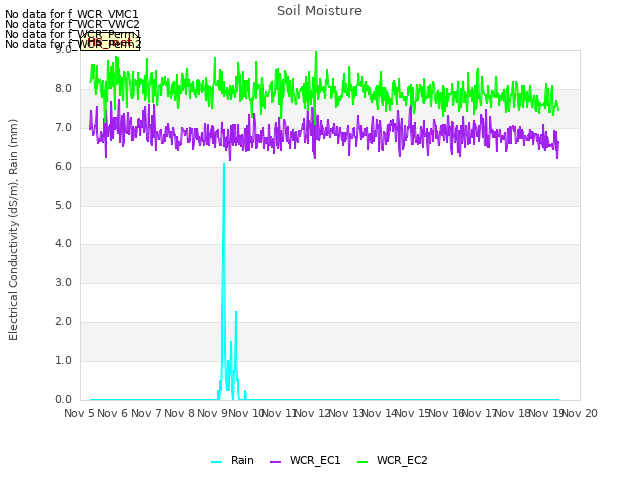Toggle the WCR_EC2 legend entry
This screenshot has width=640, height=480.
tap(392, 460)
